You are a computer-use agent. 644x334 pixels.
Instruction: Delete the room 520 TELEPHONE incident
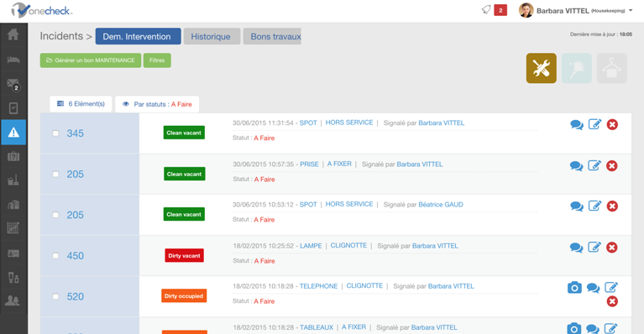point(612,301)
